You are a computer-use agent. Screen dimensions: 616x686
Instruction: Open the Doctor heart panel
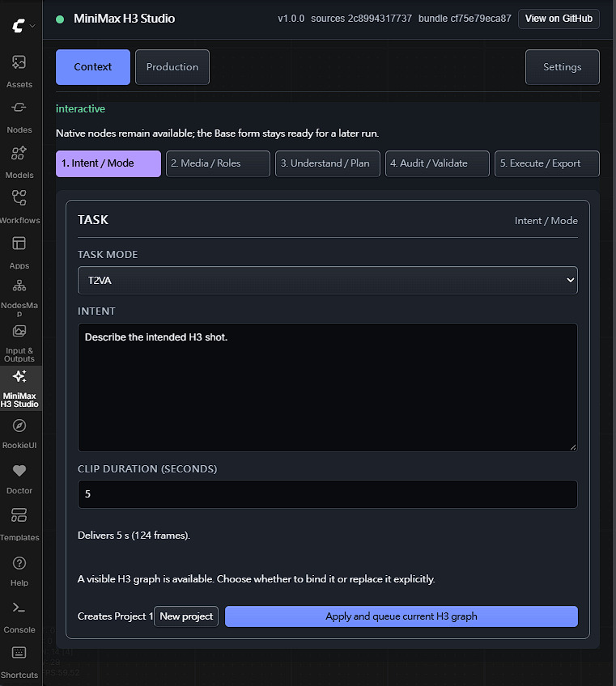19,479
